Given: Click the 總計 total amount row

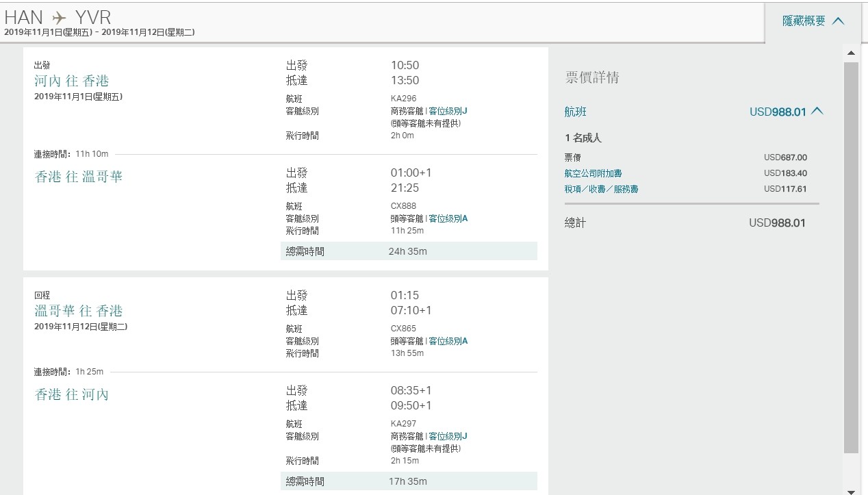Looking at the screenshot, I should click(685, 223).
